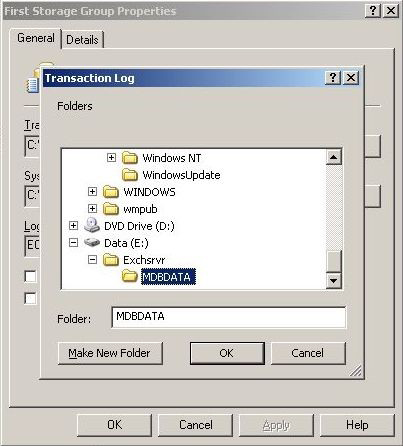This screenshot has height=446, width=403.
Task: Expand the Windows NT tree node
Action: [111, 157]
